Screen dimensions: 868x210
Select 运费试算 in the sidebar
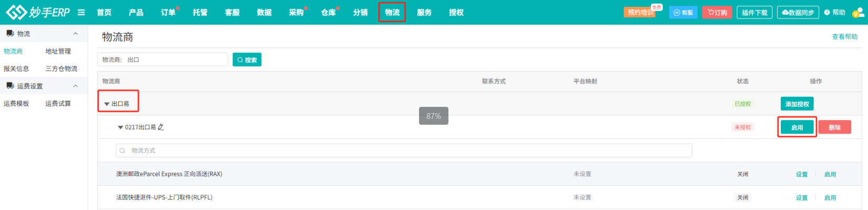click(x=58, y=103)
